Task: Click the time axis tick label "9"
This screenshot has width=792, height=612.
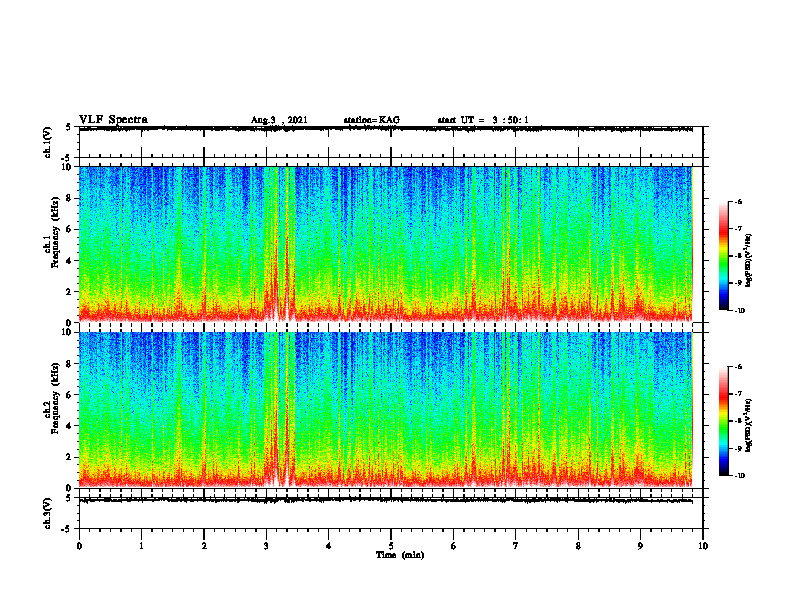Action: [640, 546]
